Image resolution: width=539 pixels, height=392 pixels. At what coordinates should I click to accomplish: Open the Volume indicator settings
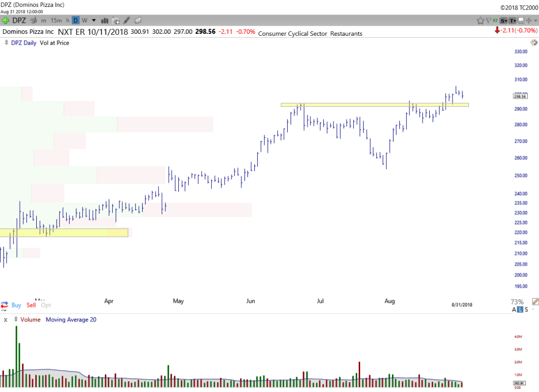tap(30, 319)
